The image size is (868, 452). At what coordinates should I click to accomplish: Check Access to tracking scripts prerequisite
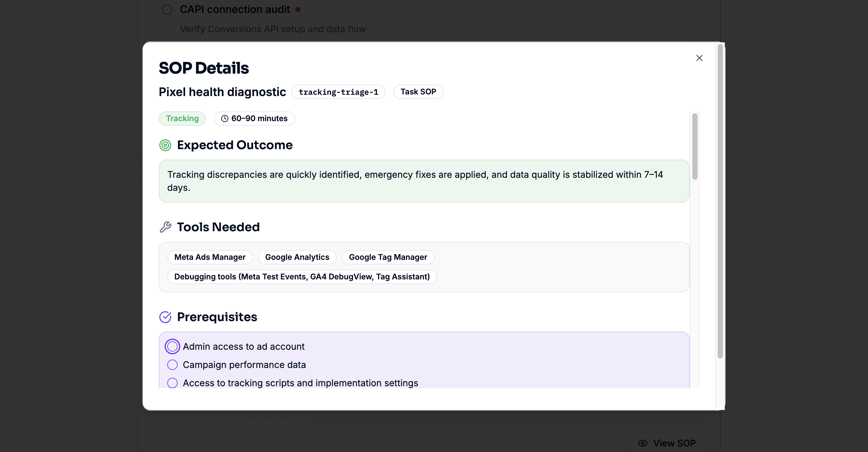[x=172, y=383]
